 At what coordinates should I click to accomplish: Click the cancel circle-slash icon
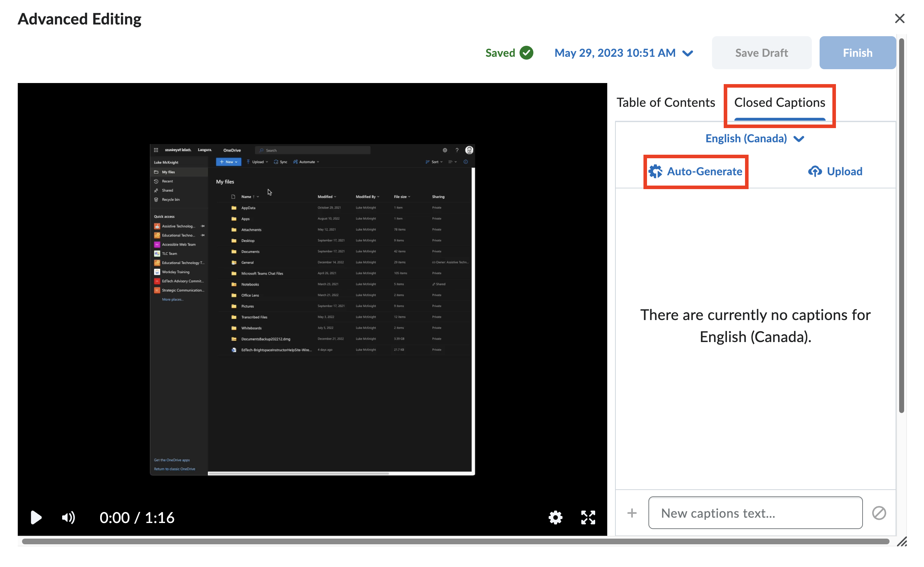pyautogui.click(x=879, y=513)
